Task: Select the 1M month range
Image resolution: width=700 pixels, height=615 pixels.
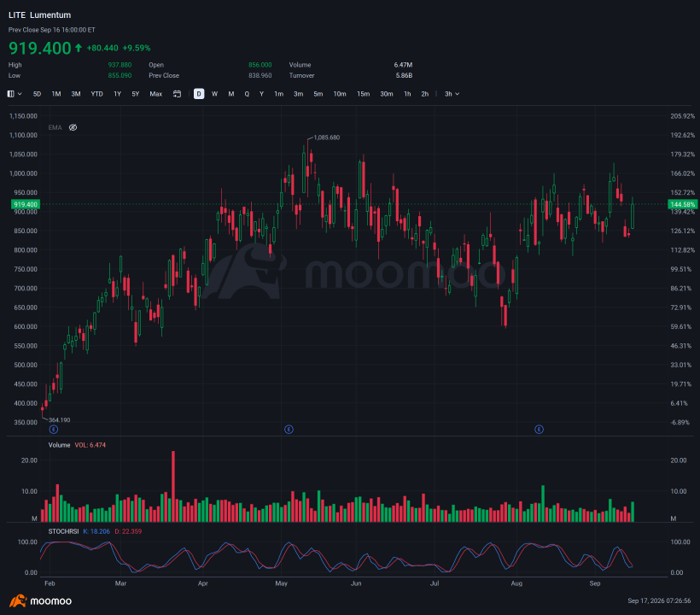Action: tap(56, 94)
